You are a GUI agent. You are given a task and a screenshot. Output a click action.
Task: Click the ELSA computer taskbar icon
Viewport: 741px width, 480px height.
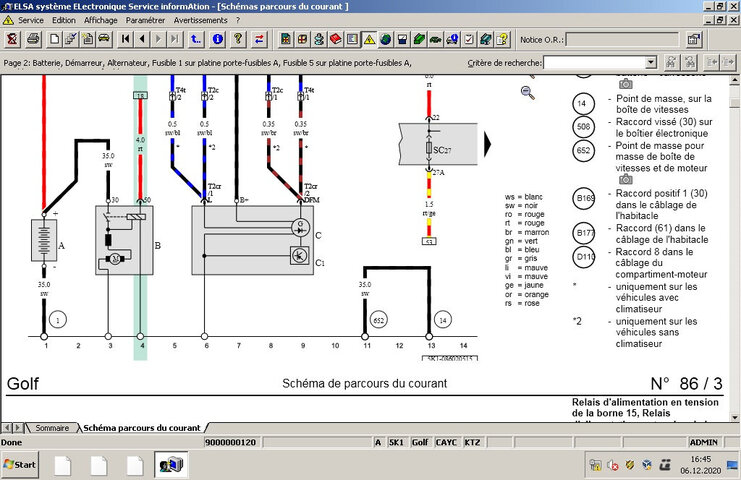pyautogui.click(x=171, y=465)
